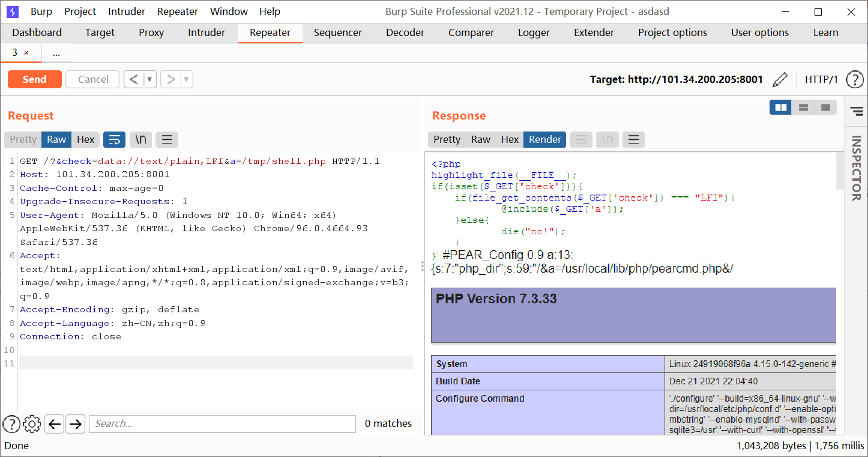Open forward history dropdown arrow
868x457 pixels.
tap(187, 79)
